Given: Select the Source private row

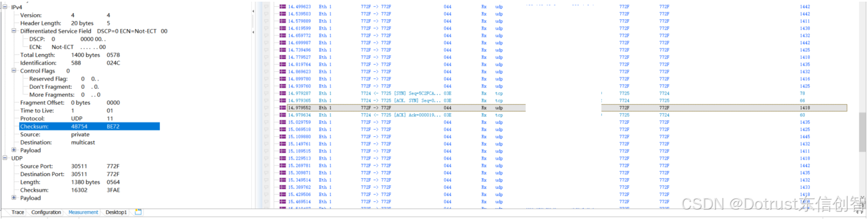Looking at the screenshot, I should (x=55, y=135).
